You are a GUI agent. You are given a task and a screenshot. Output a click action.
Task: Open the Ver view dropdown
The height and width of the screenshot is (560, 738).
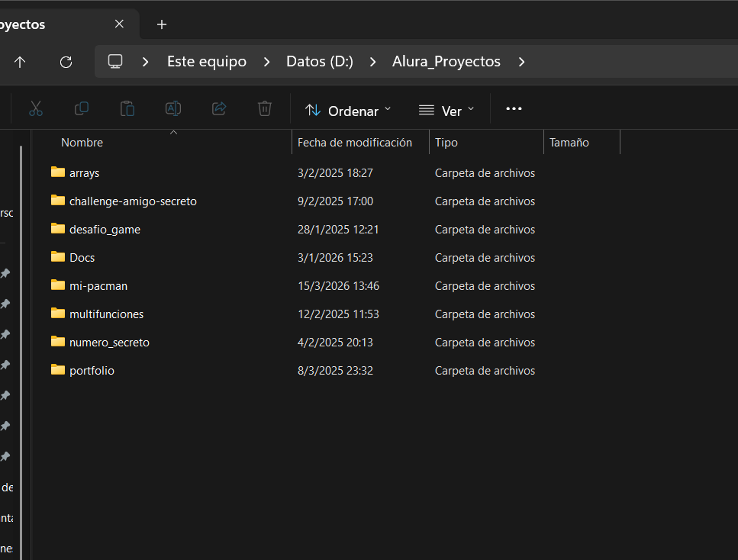click(x=446, y=111)
